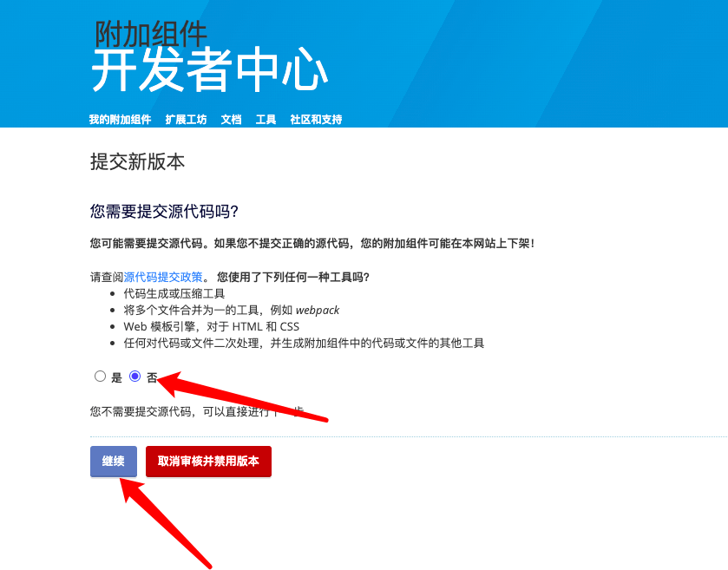Click the 是 radio label text
Image resolution: width=728 pixels, height=570 pixels.
point(116,377)
